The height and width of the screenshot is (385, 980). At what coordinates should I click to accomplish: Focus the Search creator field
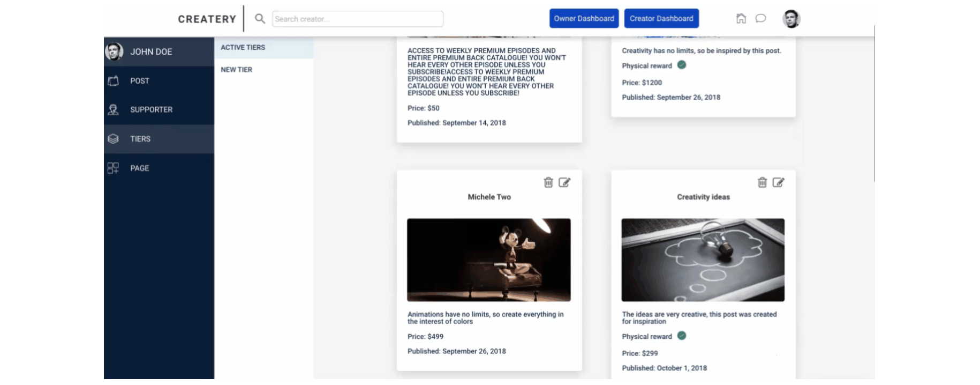(358, 19)
